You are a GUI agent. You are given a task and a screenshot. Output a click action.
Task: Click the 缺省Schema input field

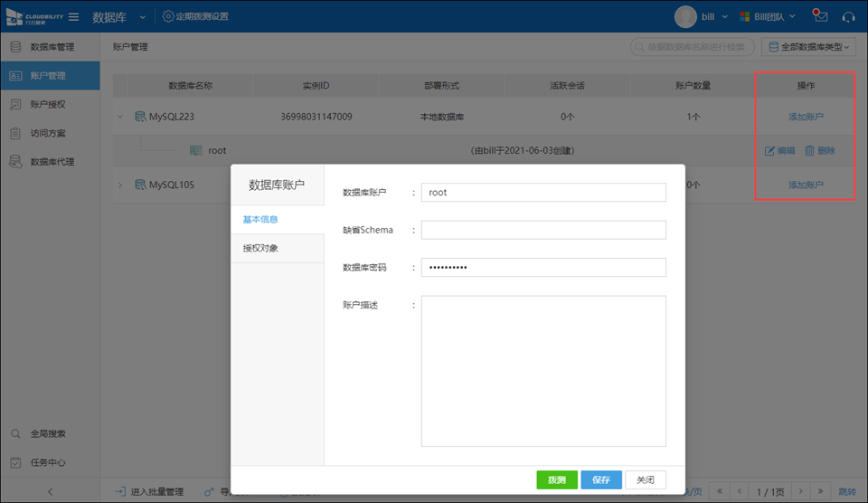pos(543,230)
